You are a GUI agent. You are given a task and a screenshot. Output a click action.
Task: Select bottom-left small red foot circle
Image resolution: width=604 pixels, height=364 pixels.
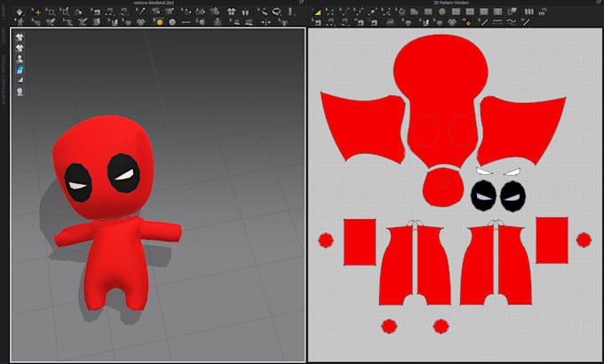click(x=389, y=326)
